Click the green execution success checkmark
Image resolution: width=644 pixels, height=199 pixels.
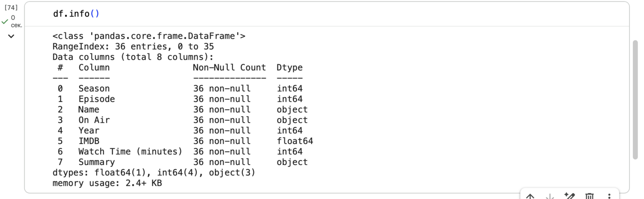(x=5, y=21)
